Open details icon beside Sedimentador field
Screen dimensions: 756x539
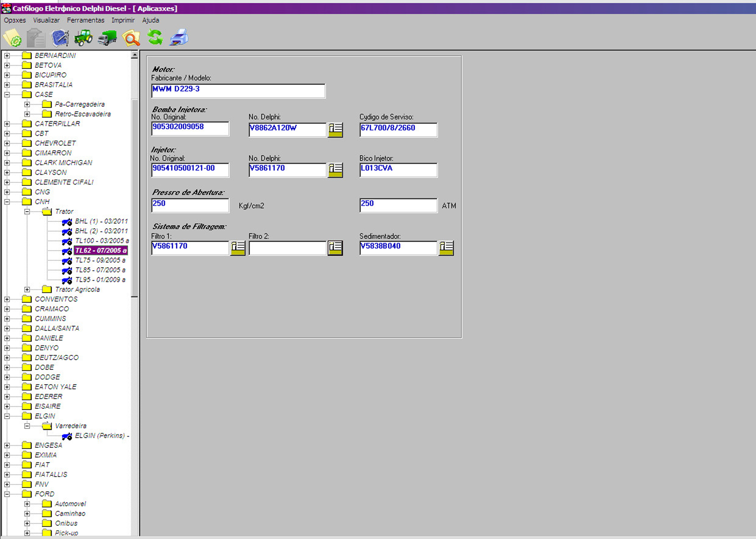pos(446,248)
